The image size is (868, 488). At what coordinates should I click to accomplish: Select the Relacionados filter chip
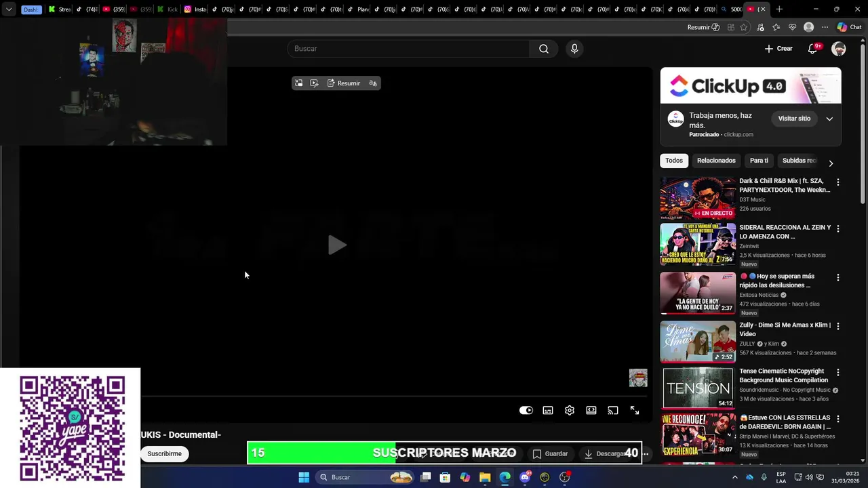tap(716, 161)
